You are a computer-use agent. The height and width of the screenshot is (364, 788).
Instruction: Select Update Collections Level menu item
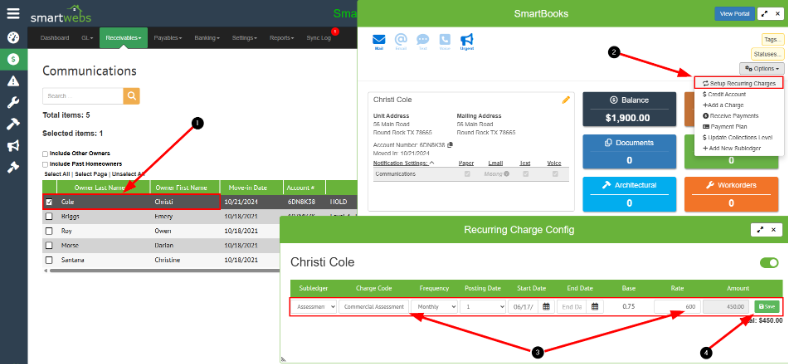click(x=737, y=137)
